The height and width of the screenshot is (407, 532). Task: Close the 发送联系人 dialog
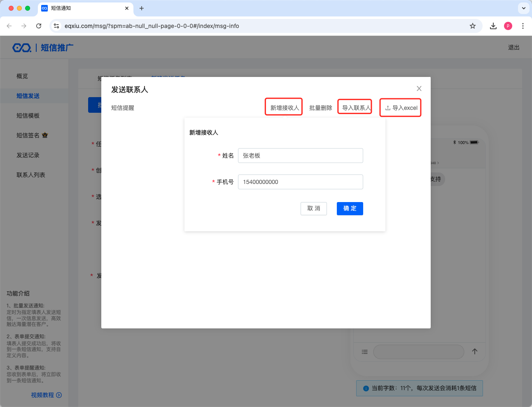click(x=419, y=88)
